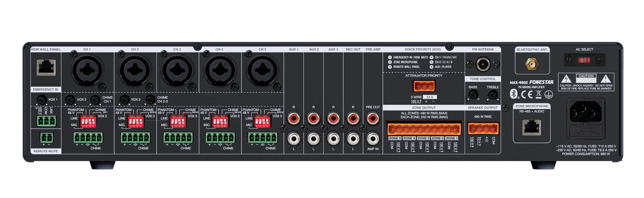Adjust the BASS tone control knob
Image resolution: width=644 pixels, height=198 pixels.
[x=473, y=95]
